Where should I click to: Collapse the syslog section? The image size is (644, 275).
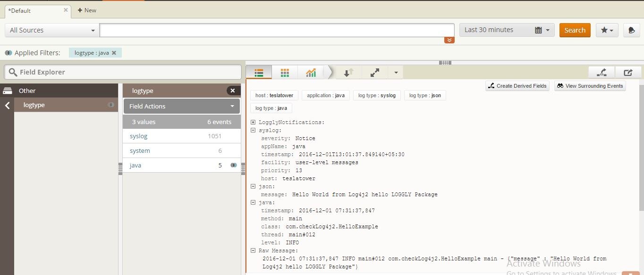(253, 130)
